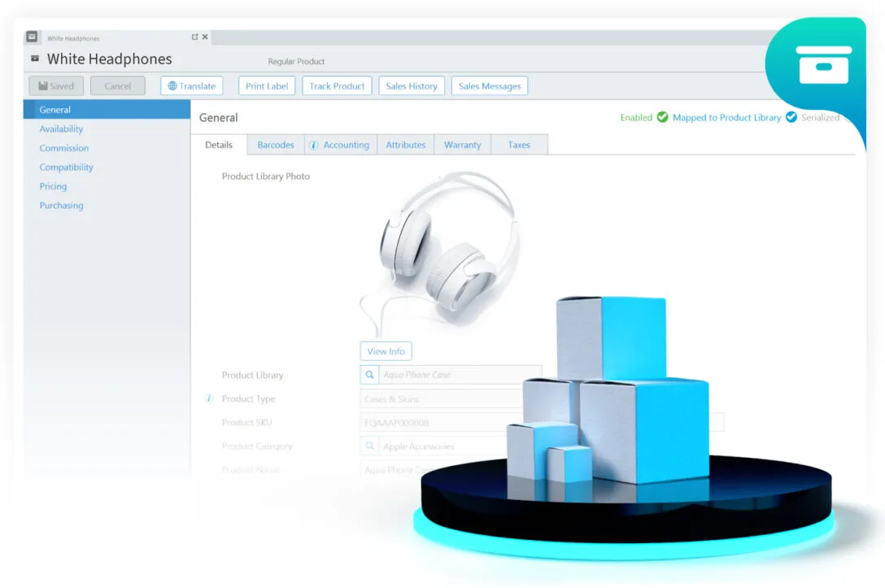The image size is (885, 588).
Task: Click the pop-out icon on White Headphones tab
Action: click(194, 37)
